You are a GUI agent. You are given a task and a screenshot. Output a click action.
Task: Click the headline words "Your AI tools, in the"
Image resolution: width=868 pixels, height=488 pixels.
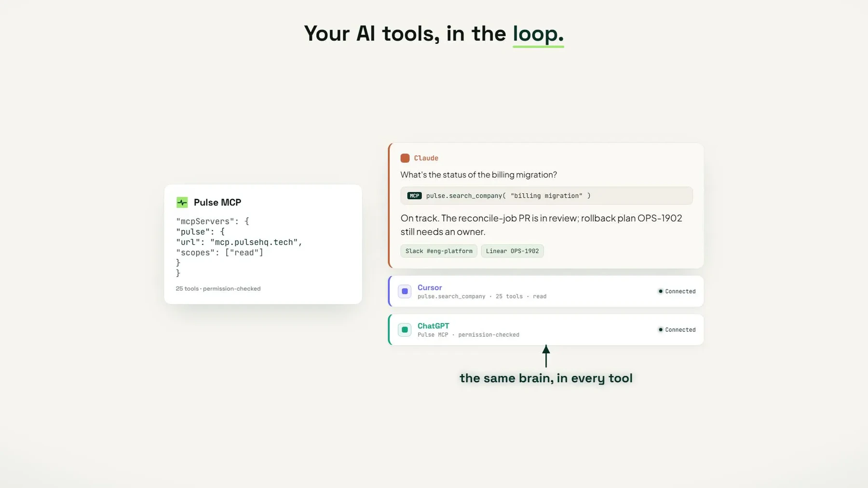405,33
